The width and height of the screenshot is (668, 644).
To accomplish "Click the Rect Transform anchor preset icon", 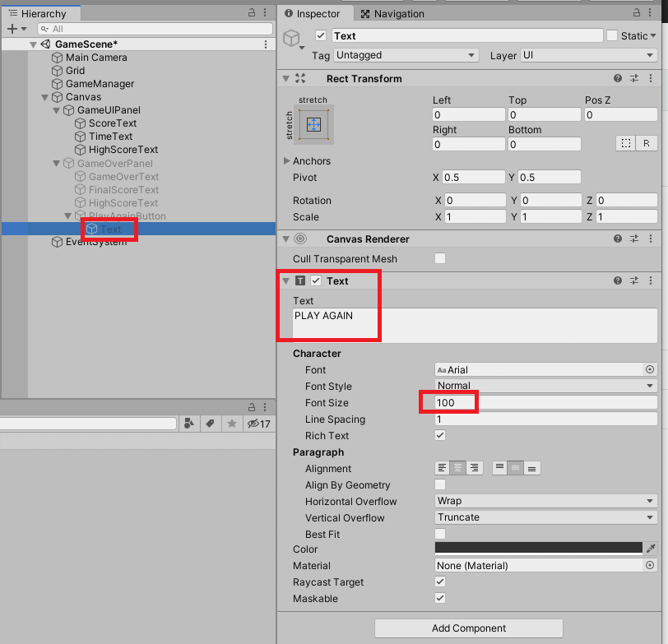I will pos(313,124).
